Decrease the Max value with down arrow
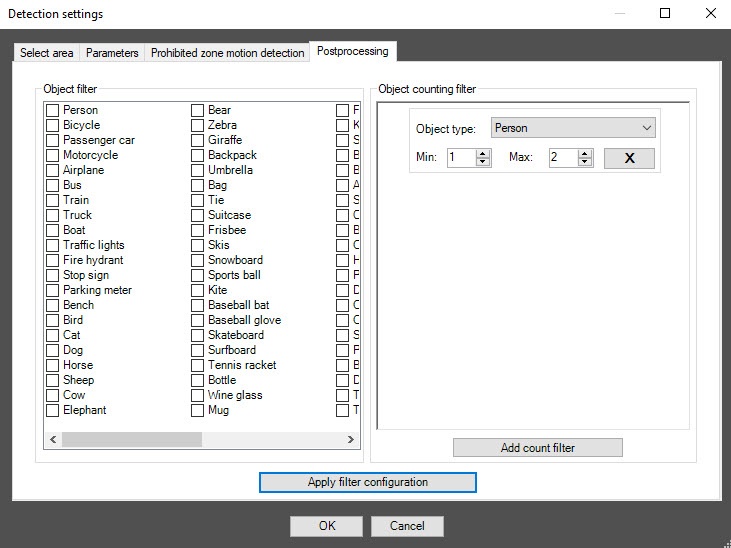Viewport: 731px width, 548px height. pyautogui.click(x=586, y=162)
